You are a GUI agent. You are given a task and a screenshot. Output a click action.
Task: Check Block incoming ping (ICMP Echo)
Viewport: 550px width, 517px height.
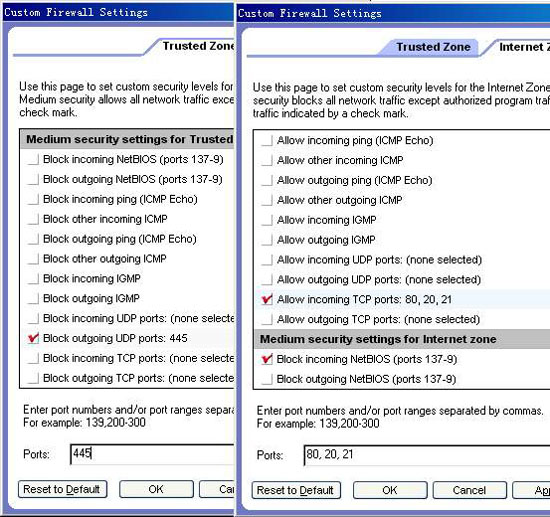pos(33,199)
